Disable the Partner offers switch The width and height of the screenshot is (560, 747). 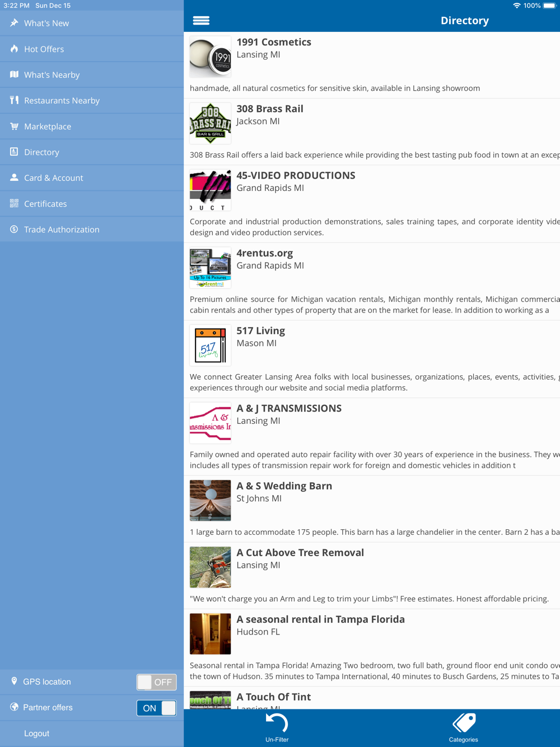point(157,708)
